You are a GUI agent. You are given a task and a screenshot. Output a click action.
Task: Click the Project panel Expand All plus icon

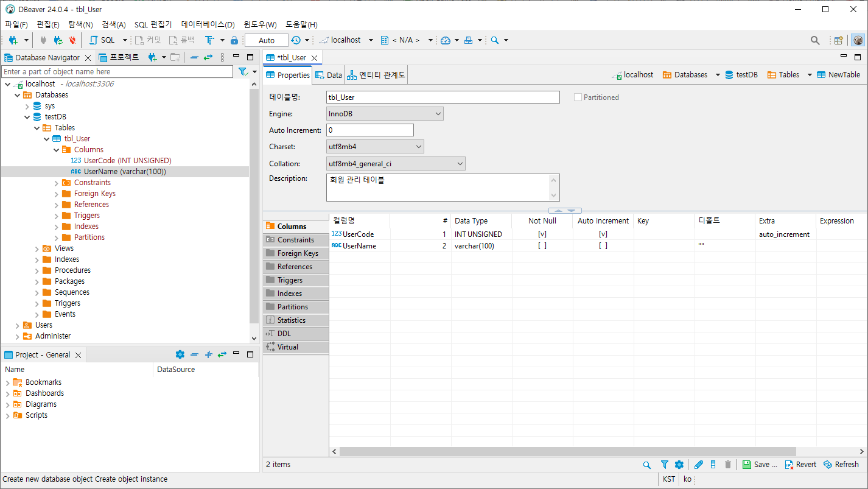(x=208, y=354)
